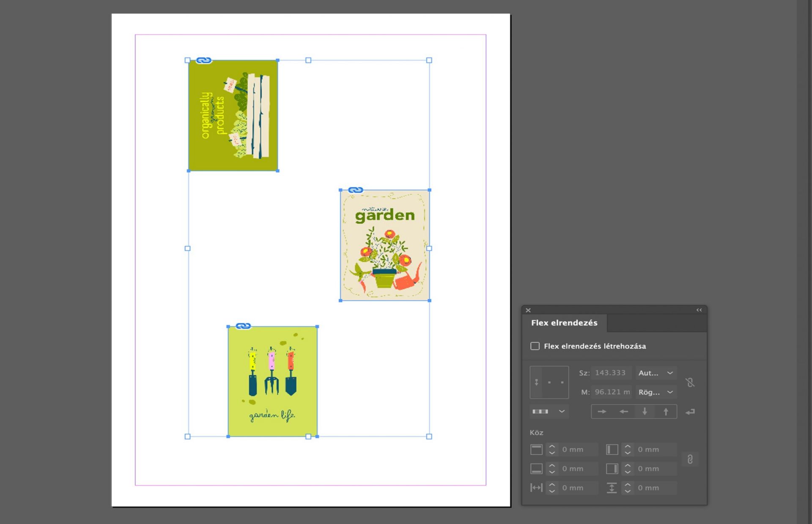Toggle the padding link chain icon
Image resolution: width=812 pixels, height=524 pixels.
tap(690, 459)
